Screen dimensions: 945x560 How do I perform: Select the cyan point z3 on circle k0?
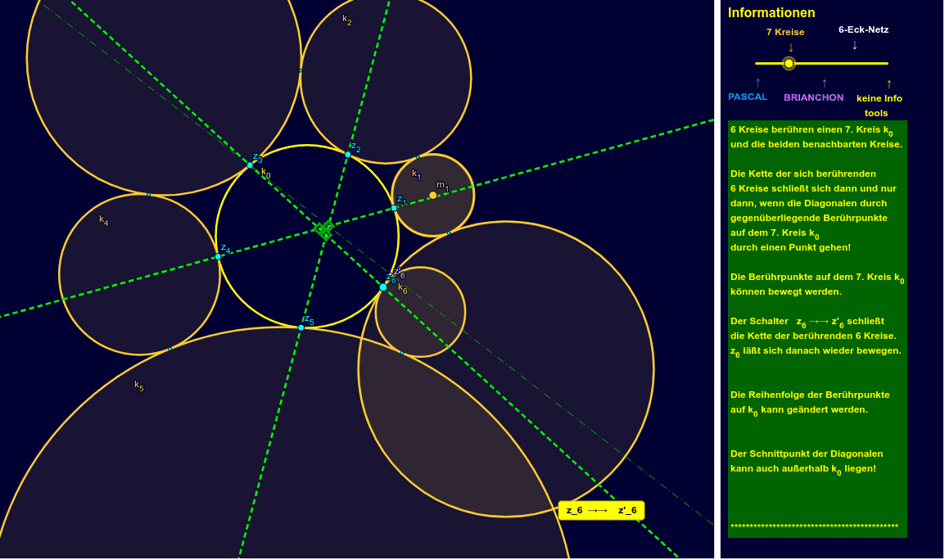(x=250, y=165)
